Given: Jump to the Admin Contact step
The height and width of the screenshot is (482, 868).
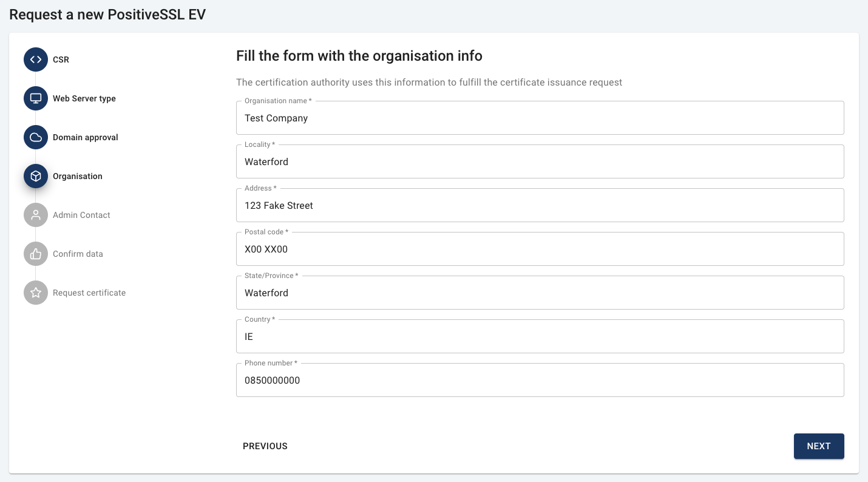Looking at the screenshot, I should pyautogui.click(x=81, y=215).
